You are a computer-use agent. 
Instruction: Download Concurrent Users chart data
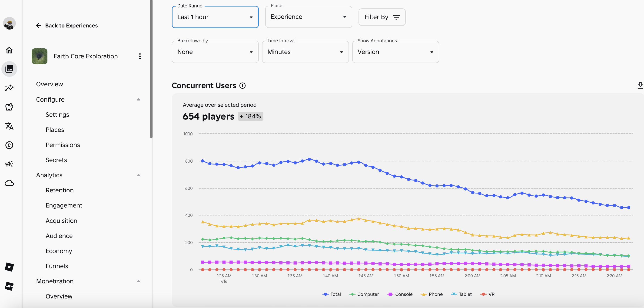click(640, 85)
